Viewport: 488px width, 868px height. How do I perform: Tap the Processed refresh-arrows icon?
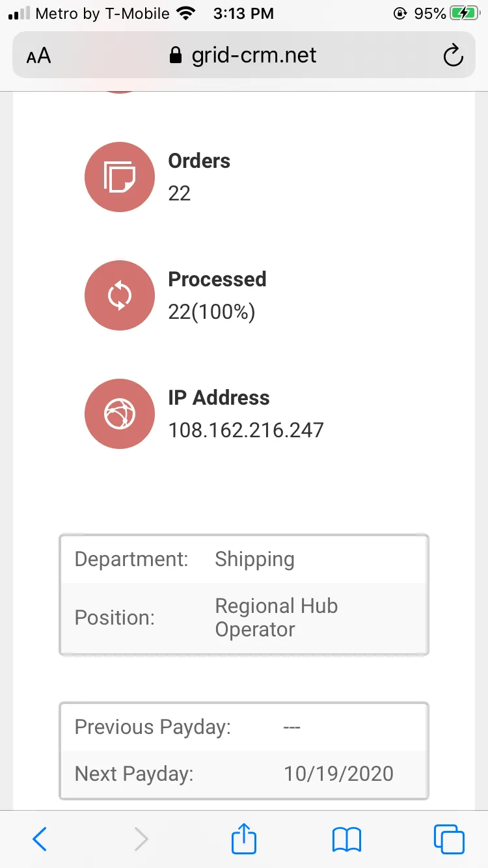(x=120, y=295)
